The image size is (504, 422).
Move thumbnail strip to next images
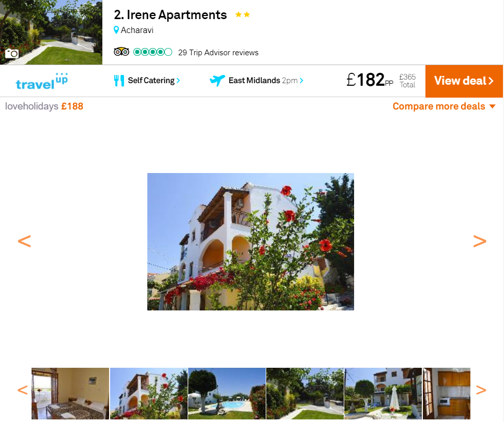[x=481, y=390]
